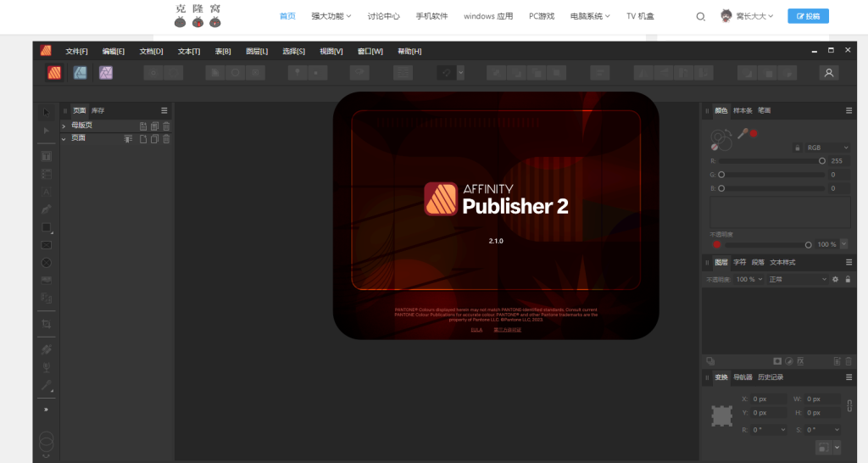Switch to the Stock tab
The width and height of the screenshot is (868, 463).
pyautogui.click(x=98, y=111)
